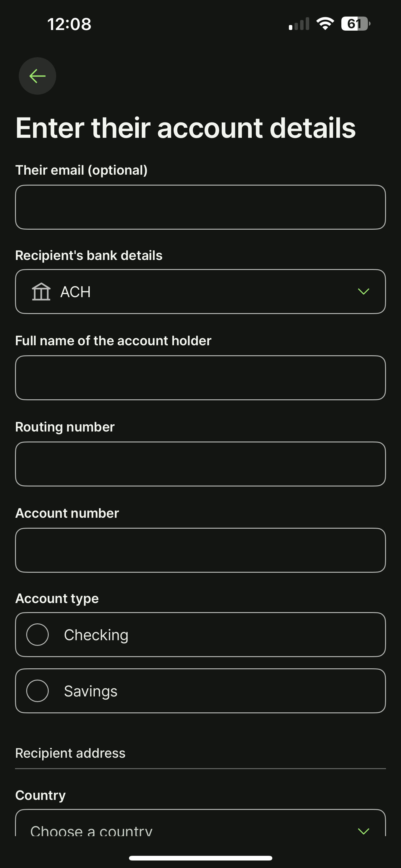Tap the account holder full name field
The image size is (401, 868).
[x=200, y=378]
